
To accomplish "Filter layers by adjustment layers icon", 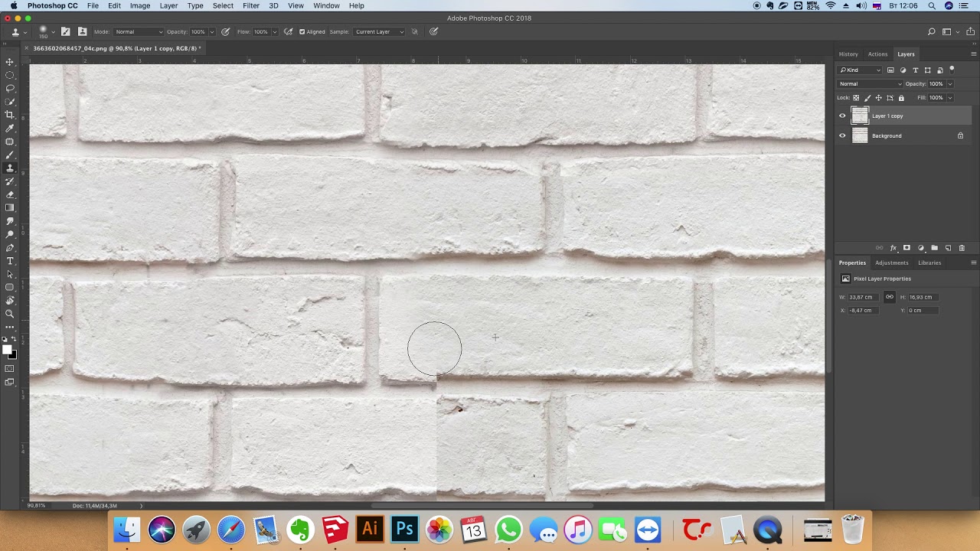I will tap(903, 70).
